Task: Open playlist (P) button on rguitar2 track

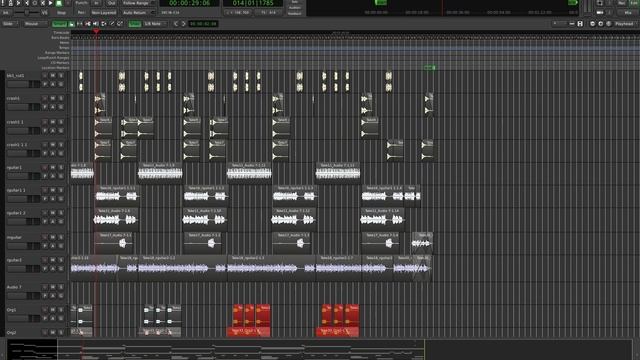Action: 45,269
